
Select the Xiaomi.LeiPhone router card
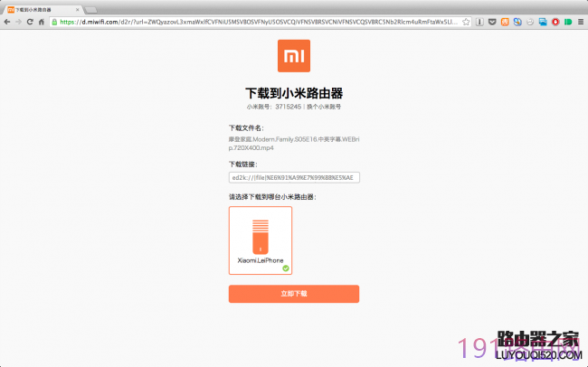point(261,240)
